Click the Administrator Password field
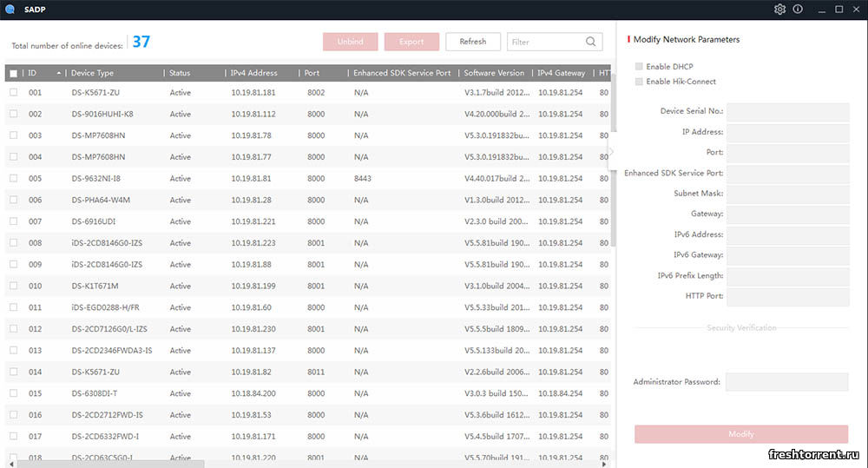This screenshot has height=468, width=868. pyautogui.click(x=786, y=381)
